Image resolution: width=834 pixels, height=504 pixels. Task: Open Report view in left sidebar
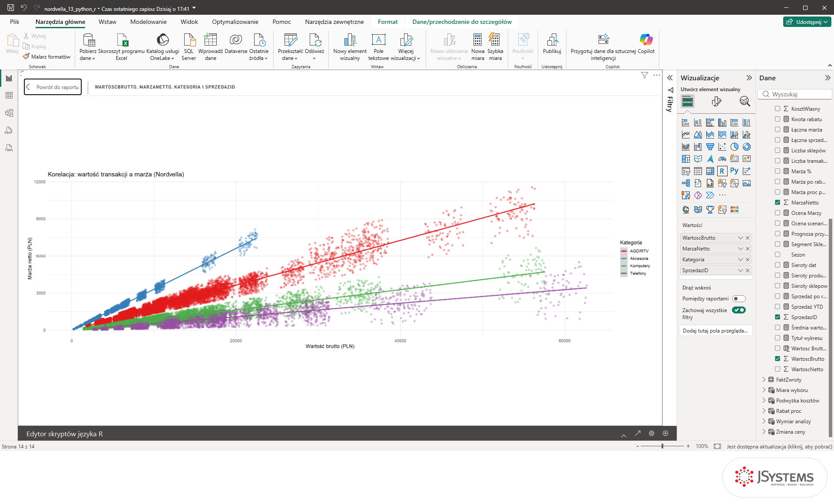(9, 78)
